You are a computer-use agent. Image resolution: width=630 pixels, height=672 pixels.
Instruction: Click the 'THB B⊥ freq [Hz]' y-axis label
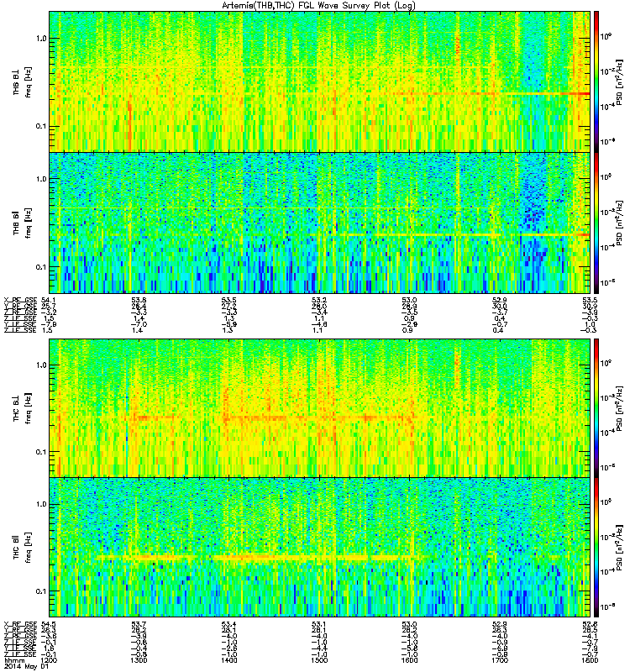pyautogui.click(x=22, y=82)
